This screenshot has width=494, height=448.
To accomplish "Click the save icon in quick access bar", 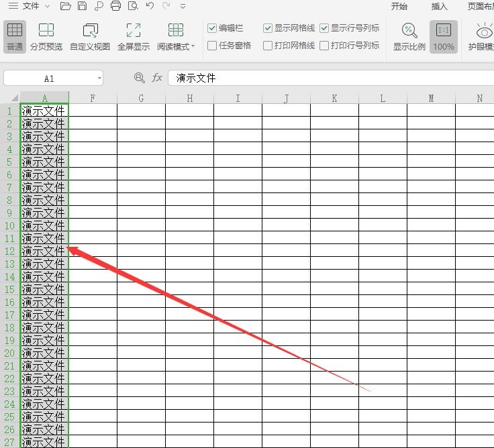I will coord(82,7).
